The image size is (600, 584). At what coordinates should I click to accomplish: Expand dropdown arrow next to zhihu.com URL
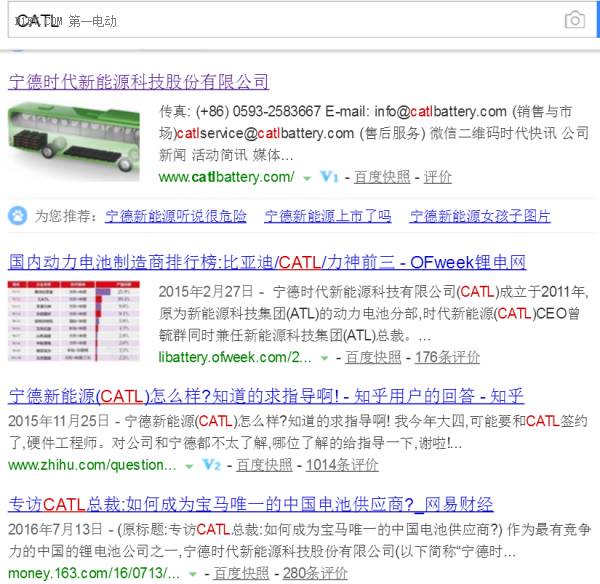tap(189, 466)
